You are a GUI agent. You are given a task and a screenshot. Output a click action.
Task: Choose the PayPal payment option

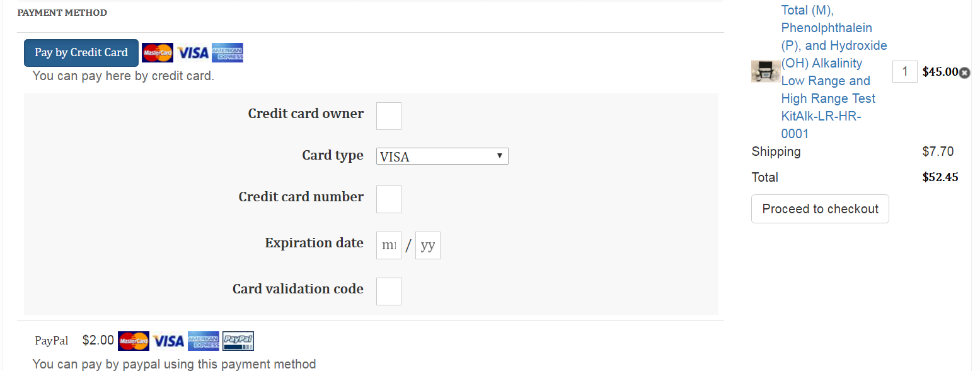(x=52, y=341)
